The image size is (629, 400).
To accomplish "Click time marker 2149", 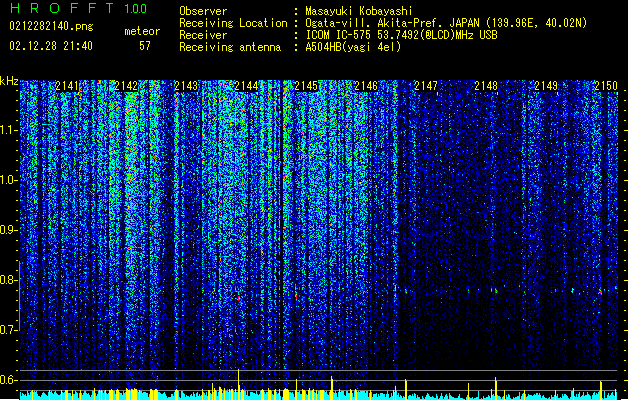I will [546, 86].
